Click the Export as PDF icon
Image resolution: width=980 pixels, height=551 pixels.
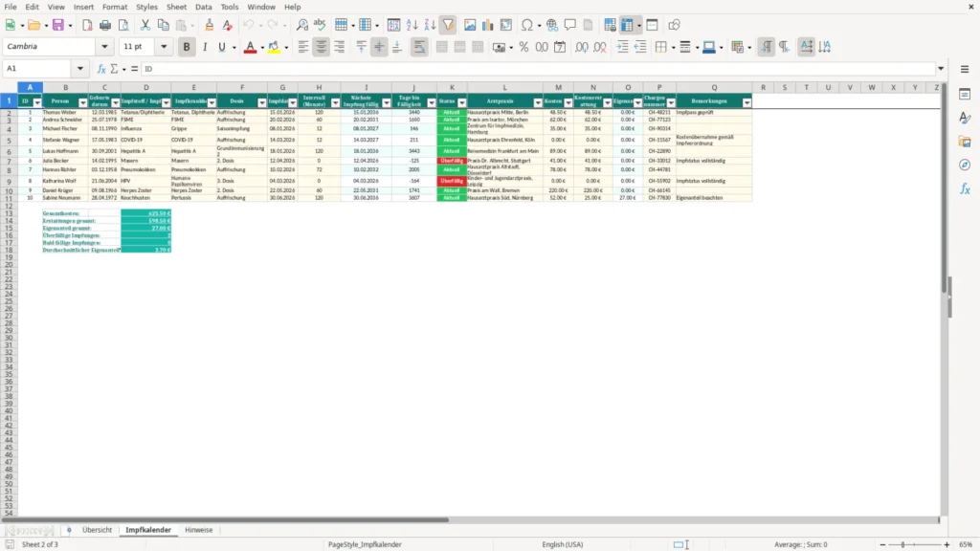(x=87, y=25)
